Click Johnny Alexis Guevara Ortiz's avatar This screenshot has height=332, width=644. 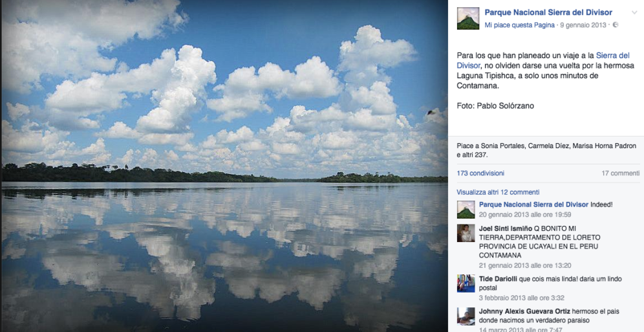click(x=466, y=316)
